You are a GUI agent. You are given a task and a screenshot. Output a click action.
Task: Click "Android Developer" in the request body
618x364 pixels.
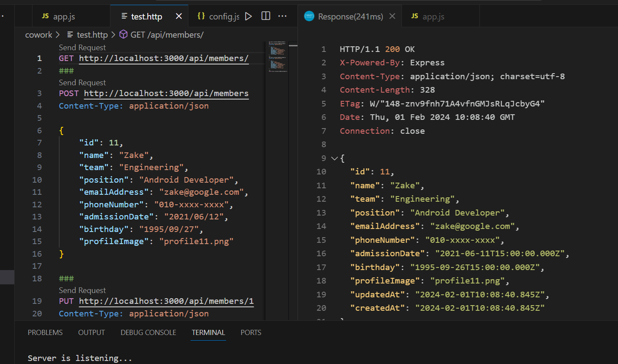186,180
